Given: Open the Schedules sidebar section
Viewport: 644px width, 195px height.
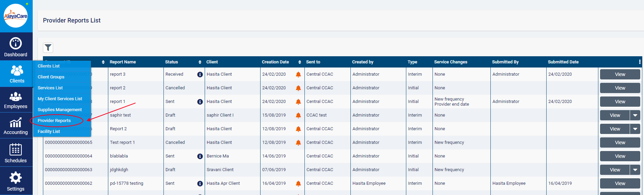Looking at the screenshot, I should pos(16,153).
